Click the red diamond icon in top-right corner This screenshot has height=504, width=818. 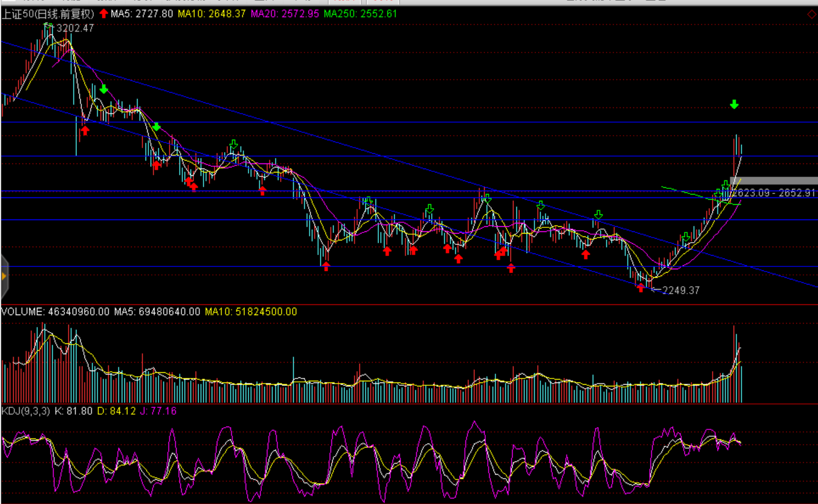click(x=812, y=14)
